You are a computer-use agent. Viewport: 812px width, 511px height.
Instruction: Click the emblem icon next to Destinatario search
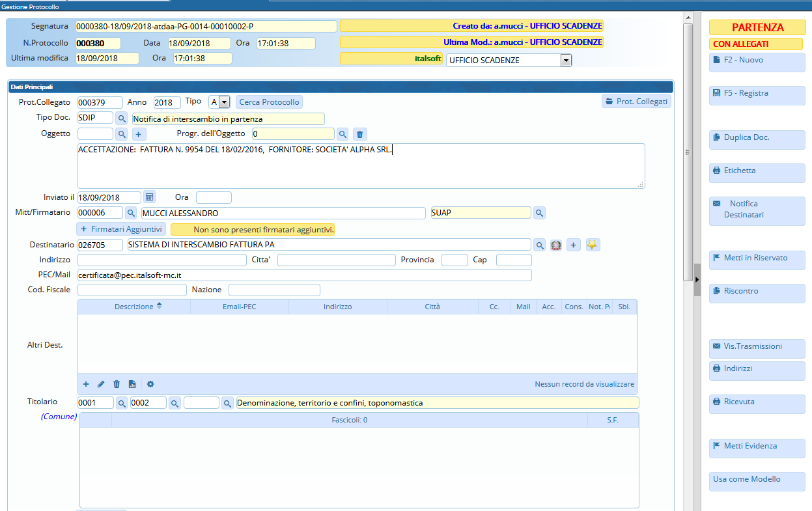[x=556, y=245]
